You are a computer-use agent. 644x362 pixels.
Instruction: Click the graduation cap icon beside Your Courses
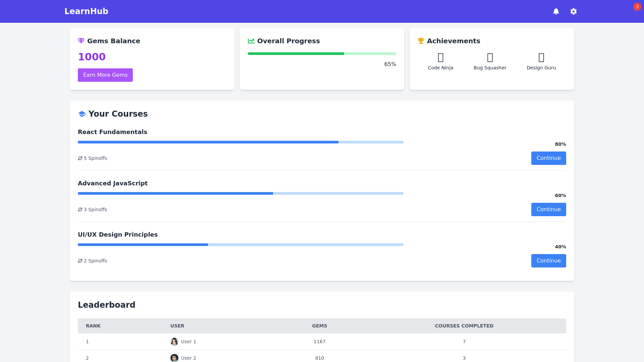(x=82, y=114)
